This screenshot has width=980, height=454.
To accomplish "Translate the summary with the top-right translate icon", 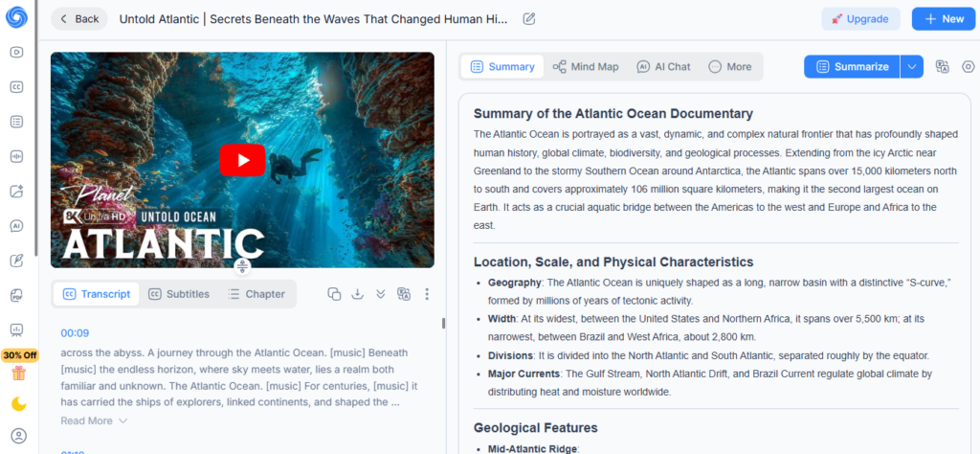I will click(x=943, y=67).
